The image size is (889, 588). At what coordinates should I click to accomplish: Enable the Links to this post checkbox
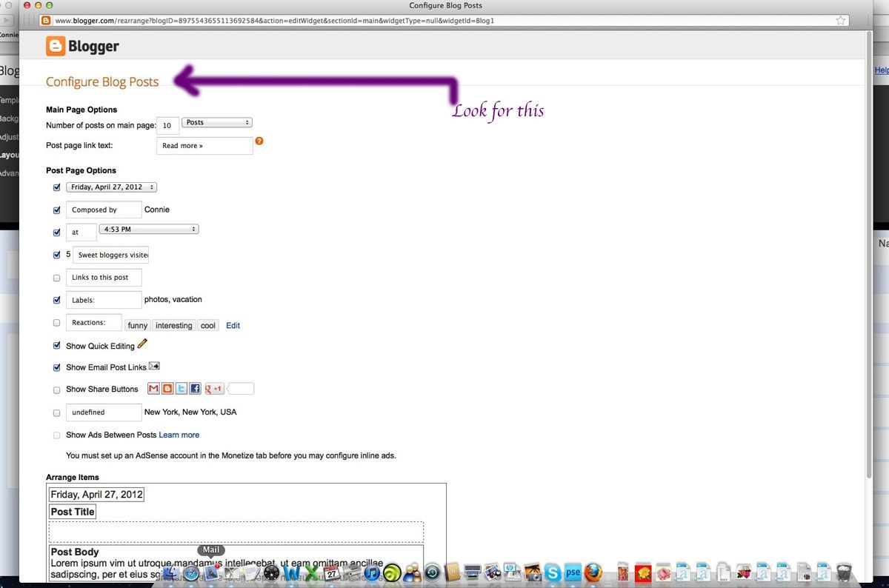(x=57, y=278)
